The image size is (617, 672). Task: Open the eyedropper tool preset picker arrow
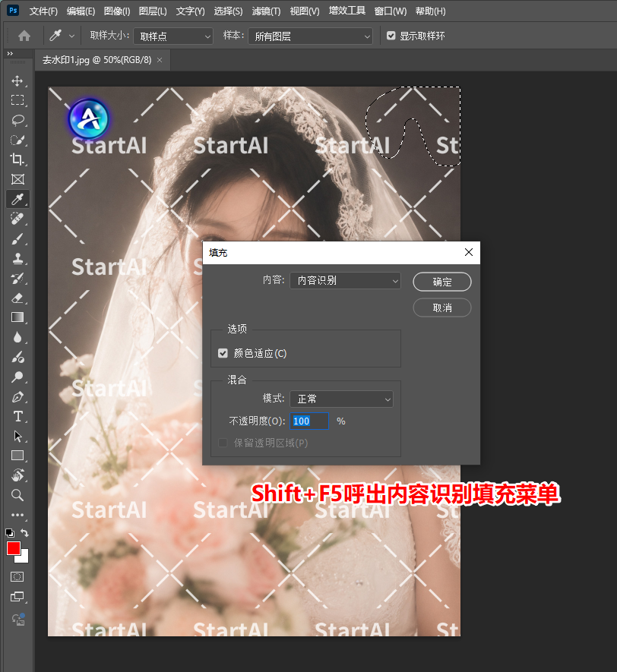point(71,36)
